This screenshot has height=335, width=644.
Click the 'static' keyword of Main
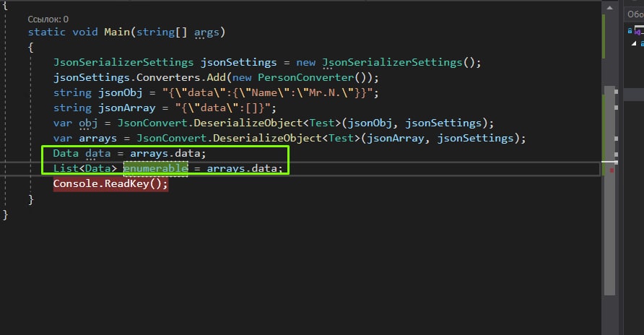(x=46, y=32)
